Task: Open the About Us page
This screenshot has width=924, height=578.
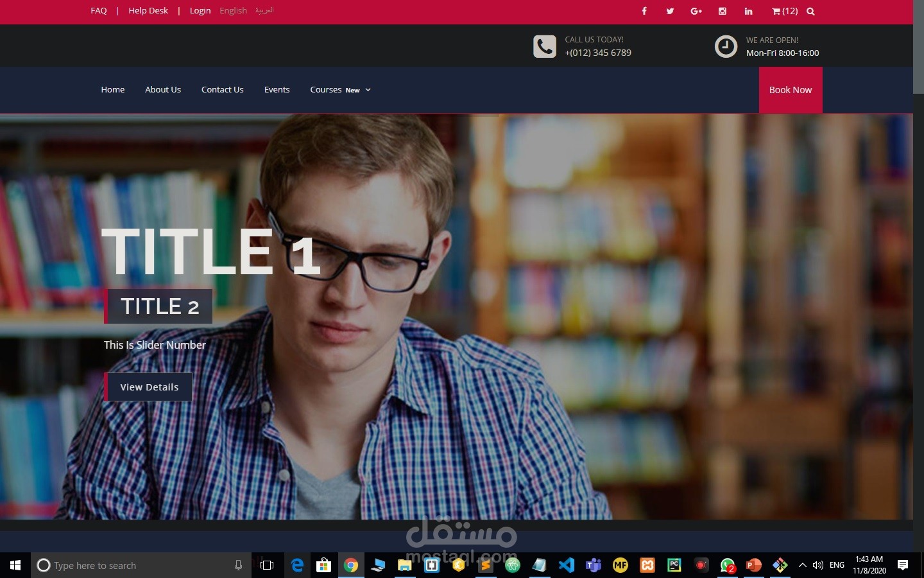Action: [163, 90]
